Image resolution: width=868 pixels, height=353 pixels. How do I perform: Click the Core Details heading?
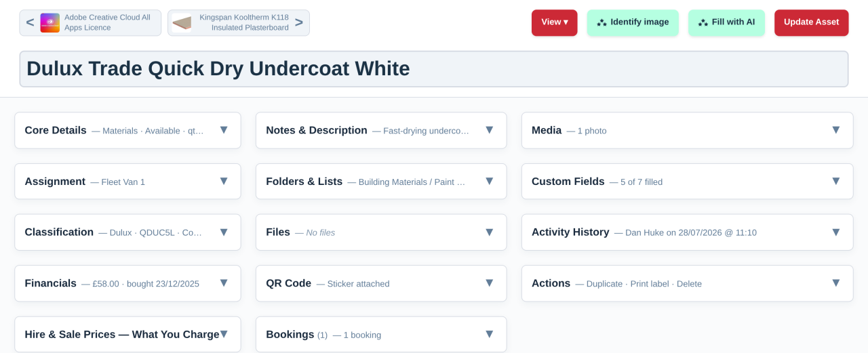coord(56,130)
